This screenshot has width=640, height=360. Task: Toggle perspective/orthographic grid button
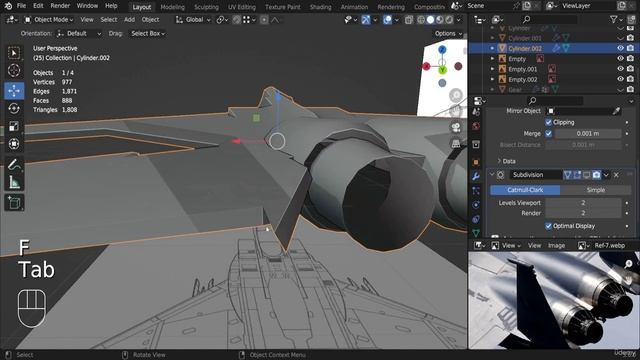[x=456, y=143]
